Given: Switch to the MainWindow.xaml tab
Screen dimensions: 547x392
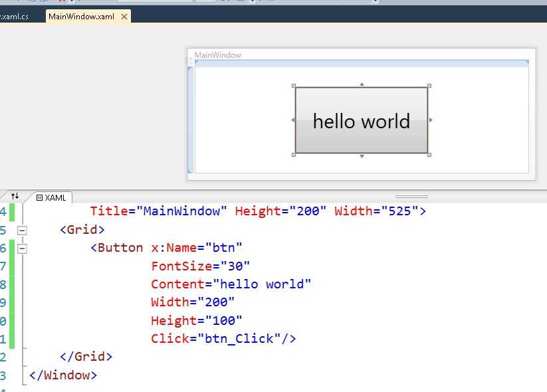Looking at the screenshot, I should click(x=81, y=17).
